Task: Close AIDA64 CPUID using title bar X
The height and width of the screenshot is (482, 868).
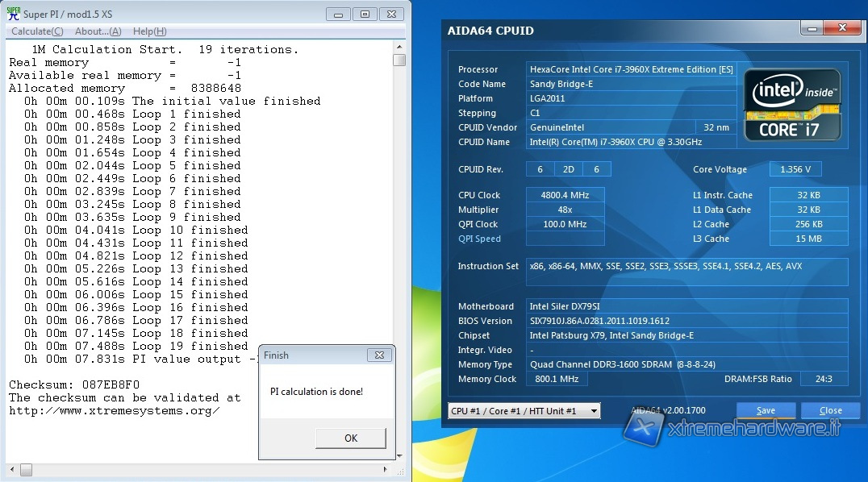Action: (x=841, y=28)
